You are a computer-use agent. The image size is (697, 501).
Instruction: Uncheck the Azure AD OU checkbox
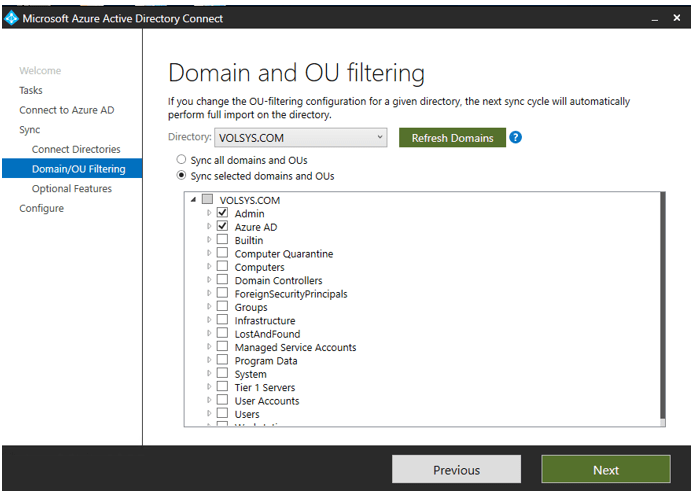coord(222,227)
